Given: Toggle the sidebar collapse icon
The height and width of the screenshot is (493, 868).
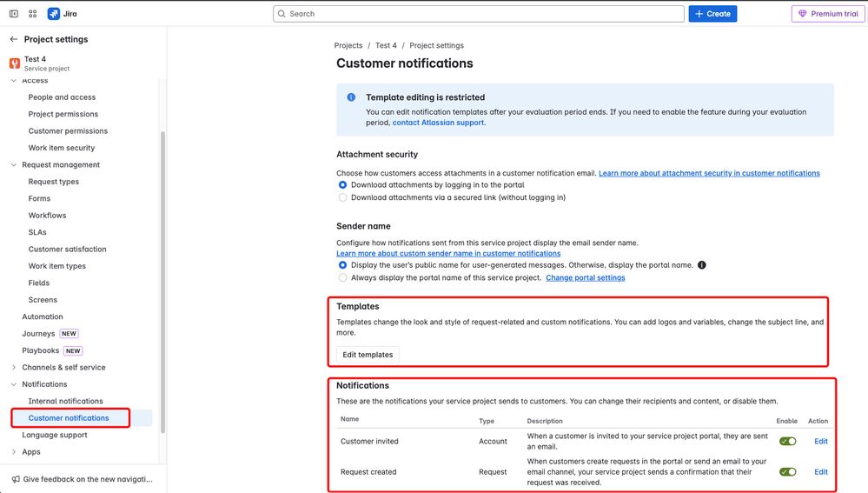Looking at the screenshot, I should 14,13.
